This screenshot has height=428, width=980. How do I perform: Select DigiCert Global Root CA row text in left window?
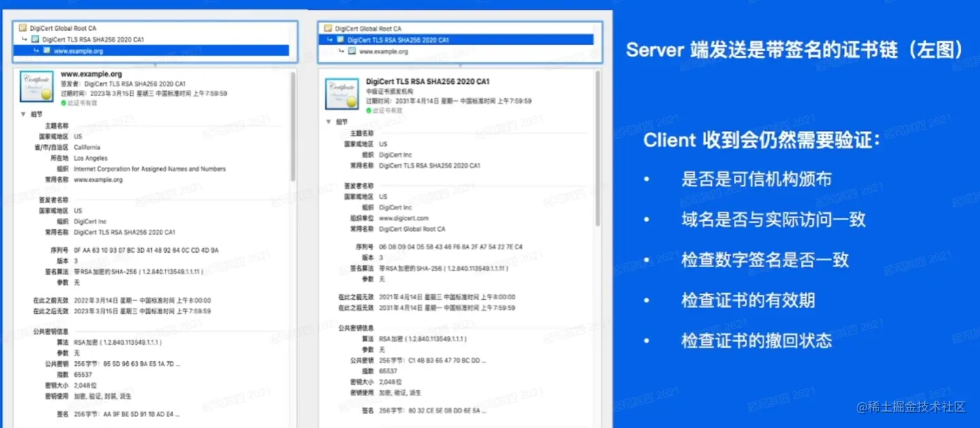(x=63, y=29)
